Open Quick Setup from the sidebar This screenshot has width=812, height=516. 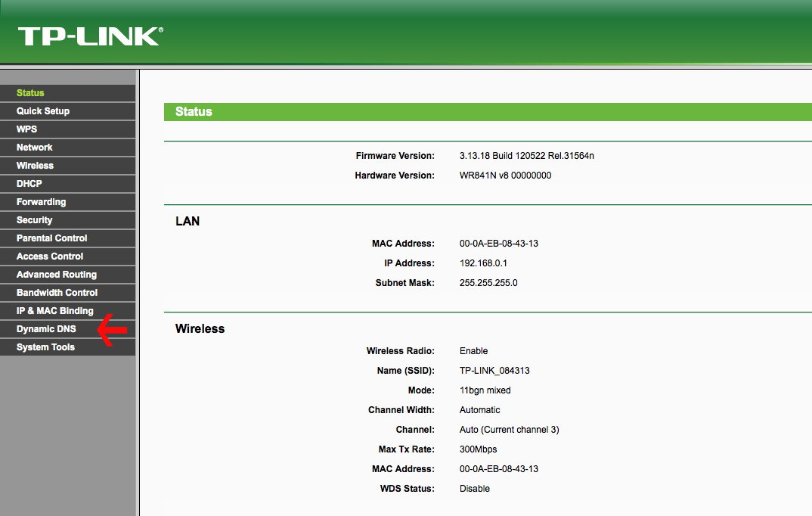[x=43, y=111]
